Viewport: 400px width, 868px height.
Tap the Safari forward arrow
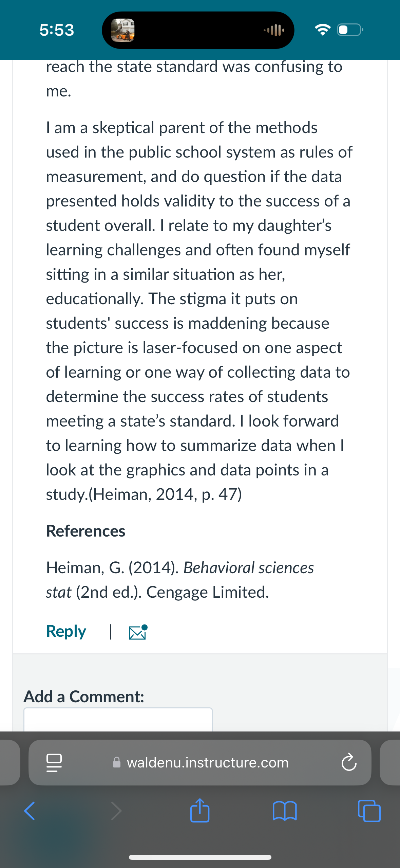tap(116, 811)
